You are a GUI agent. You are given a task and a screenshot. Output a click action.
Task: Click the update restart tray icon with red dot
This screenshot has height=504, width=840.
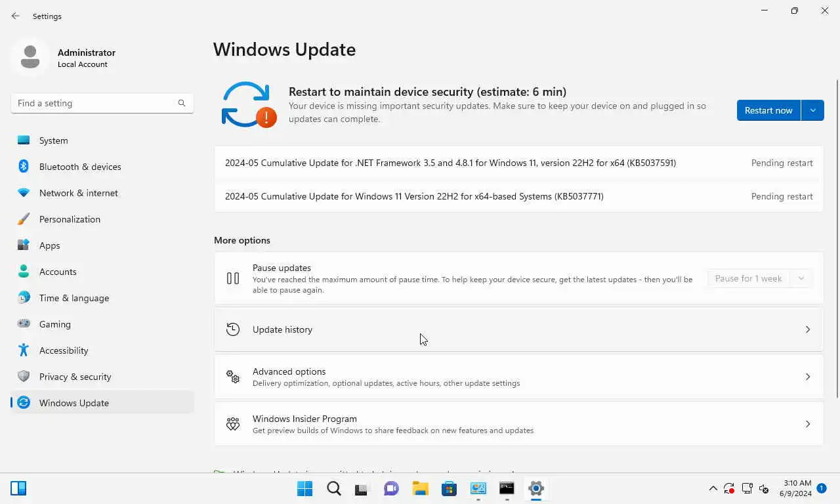coord(729,488)
